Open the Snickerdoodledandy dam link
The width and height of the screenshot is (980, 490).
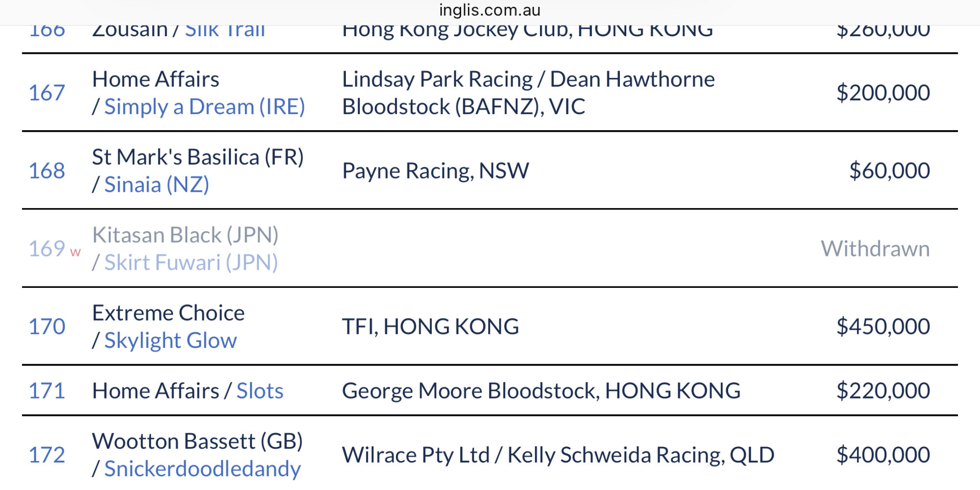point(202,468)
